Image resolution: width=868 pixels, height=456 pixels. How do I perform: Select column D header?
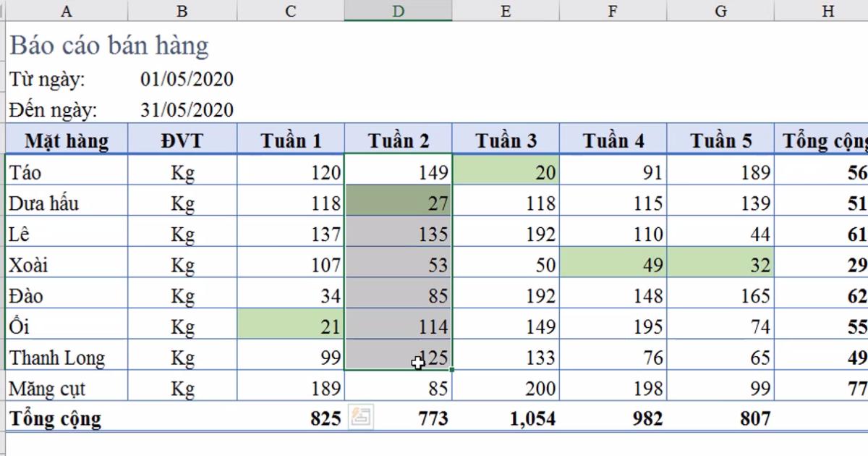[x=399, y=10]
